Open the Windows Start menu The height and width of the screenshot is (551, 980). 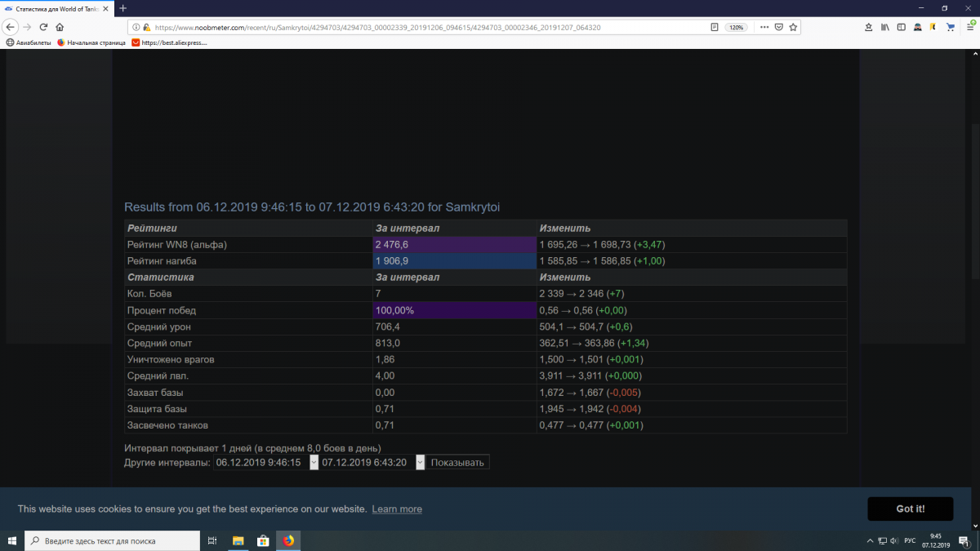click(x=12, y=540)
